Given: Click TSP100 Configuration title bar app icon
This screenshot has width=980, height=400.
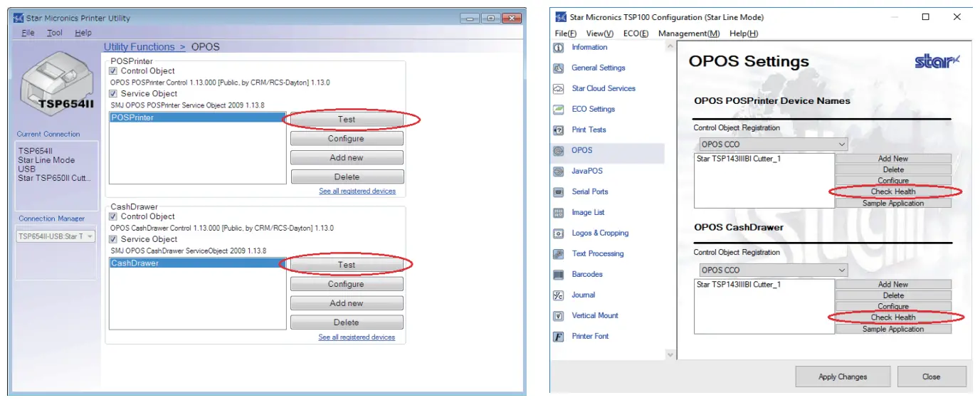Looking at the screenshot, I should coord(560,17).
